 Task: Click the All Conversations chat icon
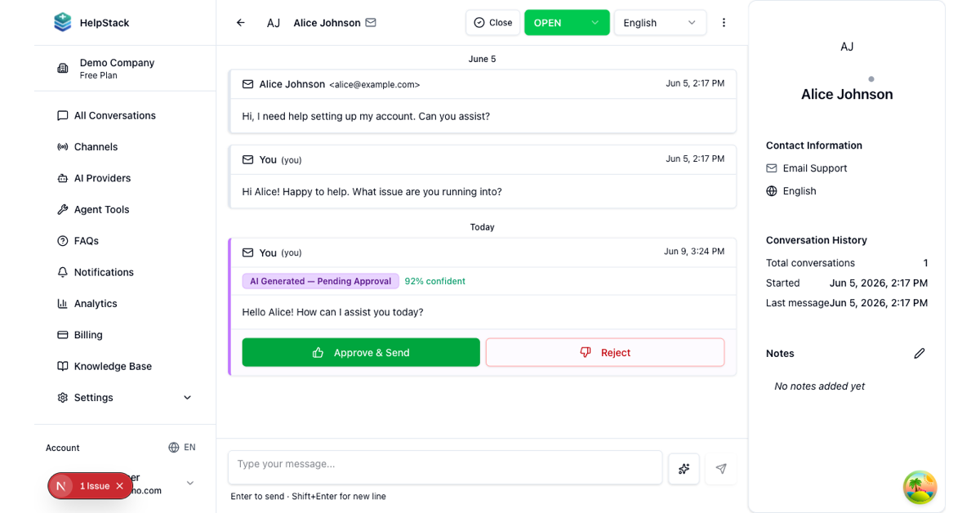63,116
